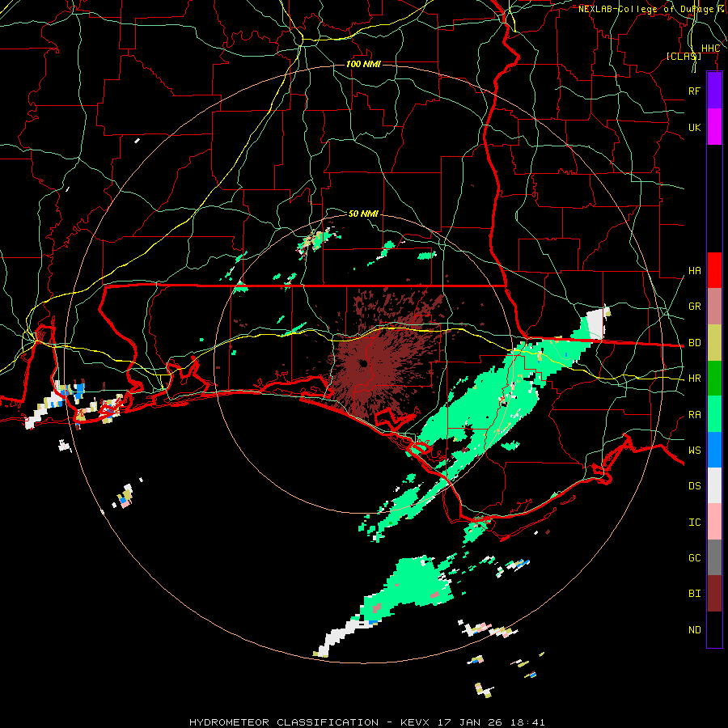Click the RF legend label
This screenshot has height=728, width=728.
pyautogui.click(x=694, y=91)
